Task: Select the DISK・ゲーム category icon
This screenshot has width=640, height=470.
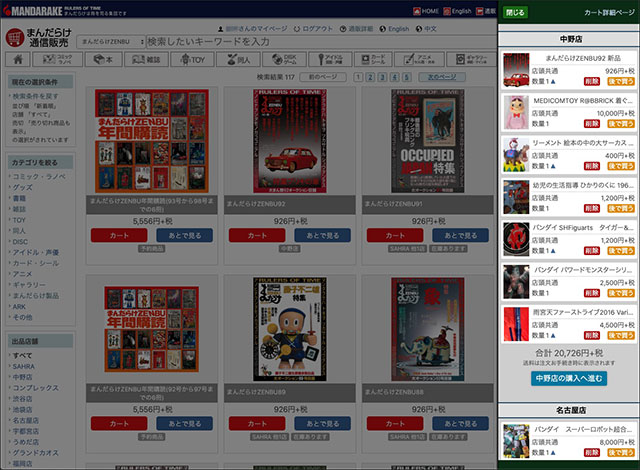Action: pos(284,60)
